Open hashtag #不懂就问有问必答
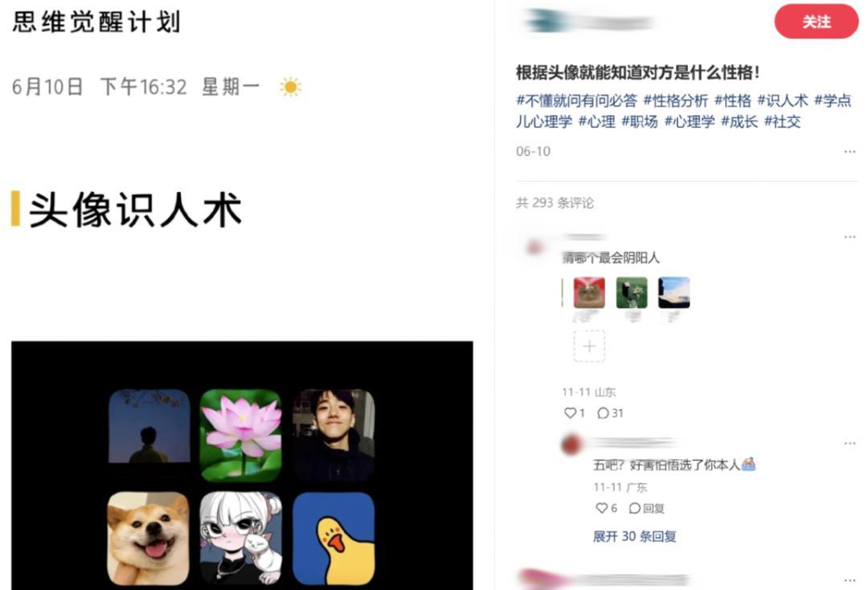 (x=576, y=100)
